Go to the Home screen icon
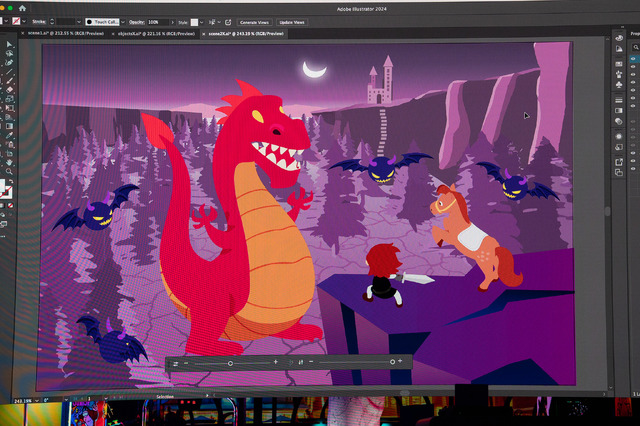Screen dimensions: 640x426 pos(22,8)
